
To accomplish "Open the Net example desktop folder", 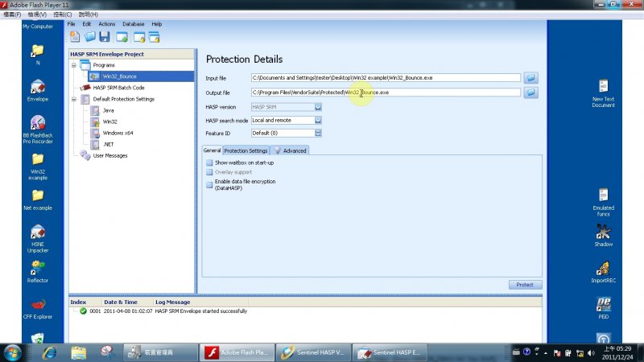I will click(x=38, y=200).
